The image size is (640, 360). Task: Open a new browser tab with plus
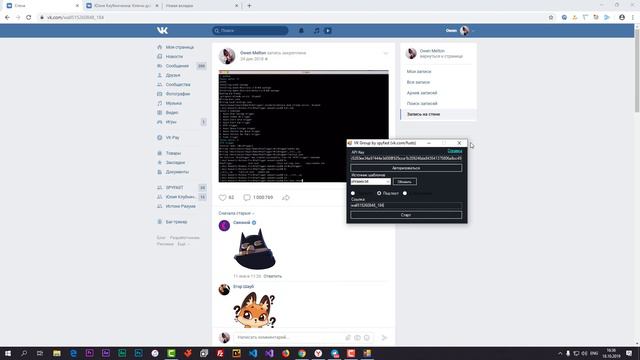coord(249,6)
